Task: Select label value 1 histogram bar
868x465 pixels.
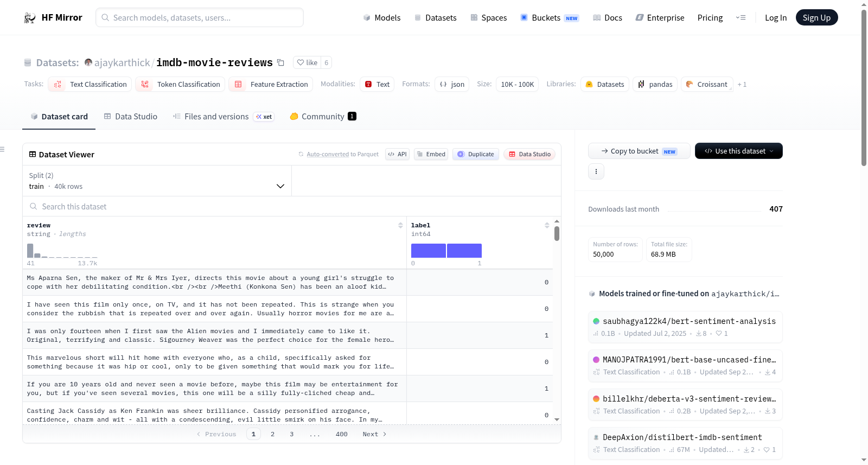Action: pyautogui.click(x=464, y=251)
